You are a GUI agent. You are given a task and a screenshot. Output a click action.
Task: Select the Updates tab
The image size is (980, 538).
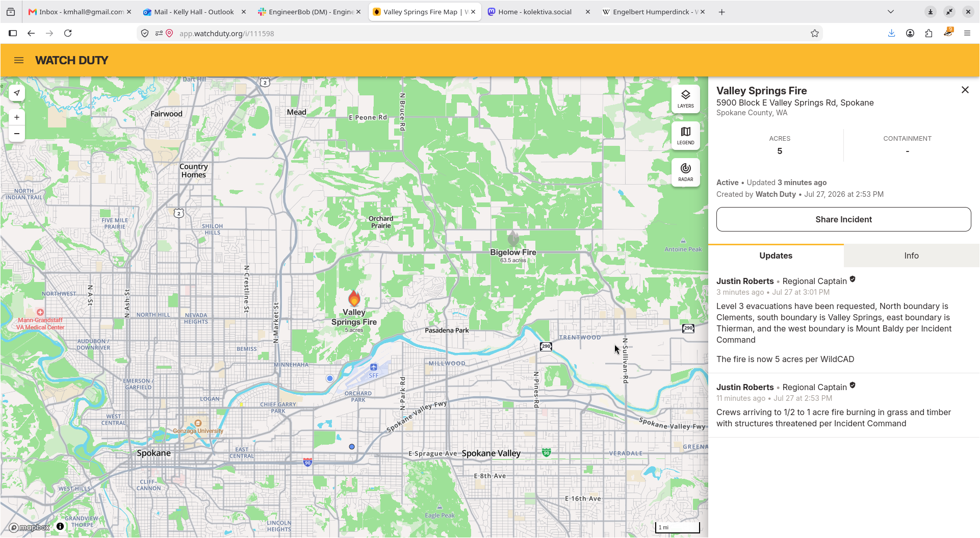[x=776, y=255]
